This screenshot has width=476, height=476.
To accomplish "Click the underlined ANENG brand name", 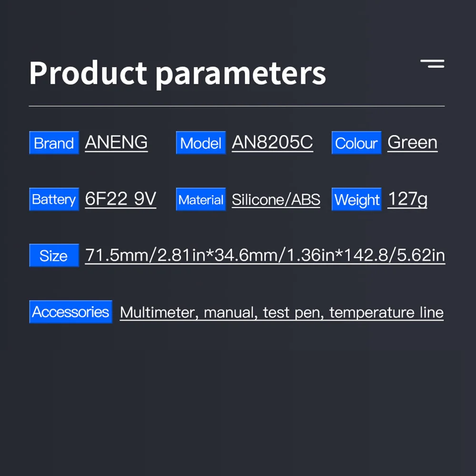I will 116,142.
